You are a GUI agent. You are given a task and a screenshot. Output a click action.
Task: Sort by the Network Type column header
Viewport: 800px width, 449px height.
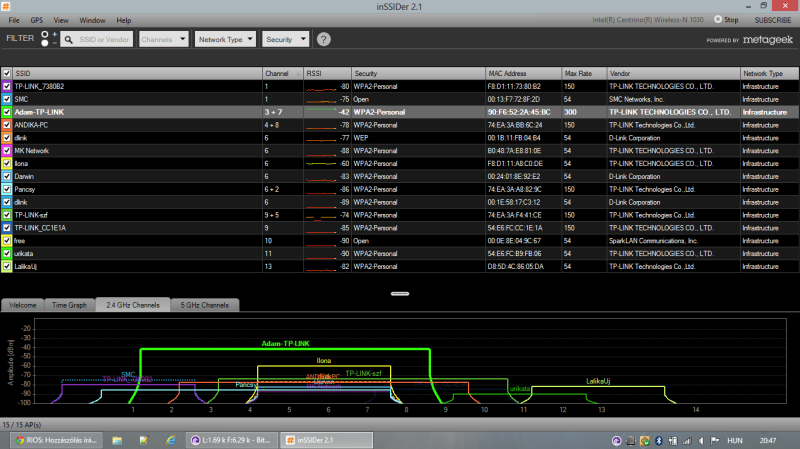click(x=769, y=73)
